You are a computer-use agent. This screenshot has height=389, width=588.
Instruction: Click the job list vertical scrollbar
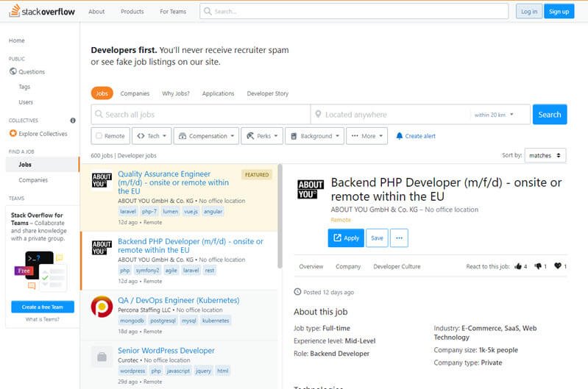280,216
